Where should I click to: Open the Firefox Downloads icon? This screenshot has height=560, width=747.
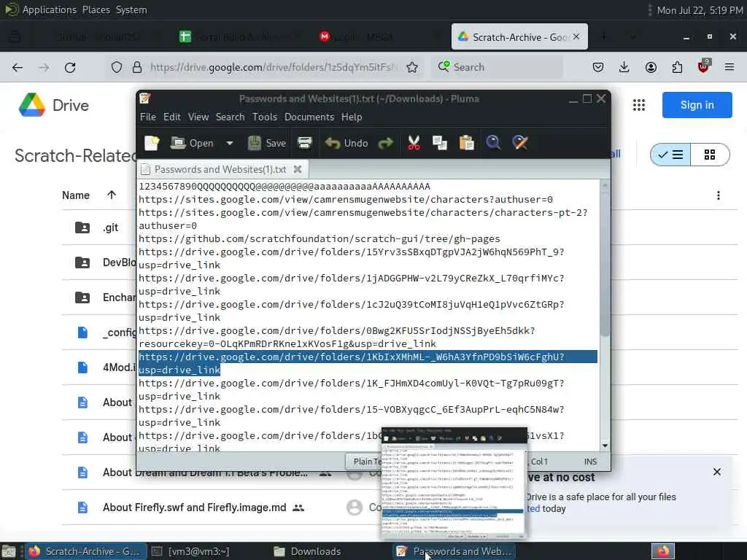[x=624, y=67]
